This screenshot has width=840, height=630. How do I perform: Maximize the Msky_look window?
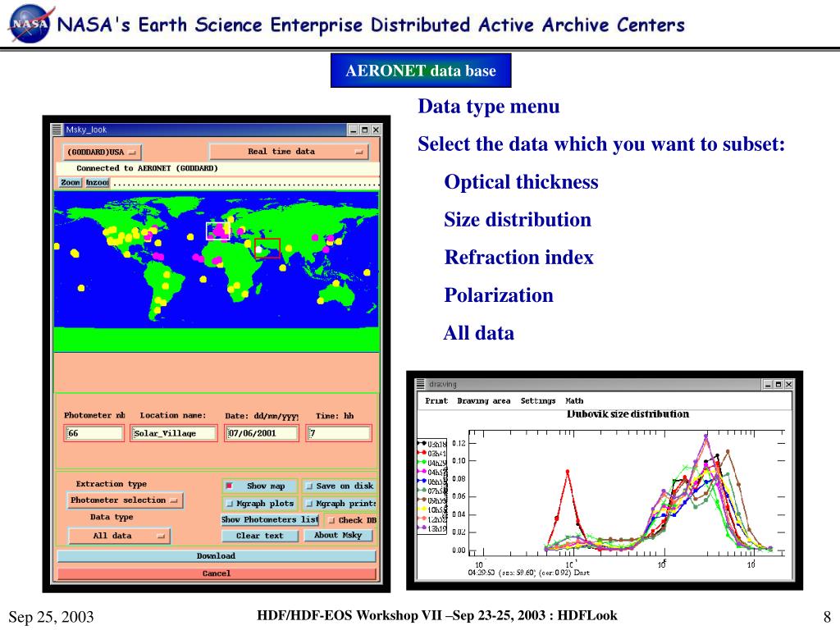point(365,130)
